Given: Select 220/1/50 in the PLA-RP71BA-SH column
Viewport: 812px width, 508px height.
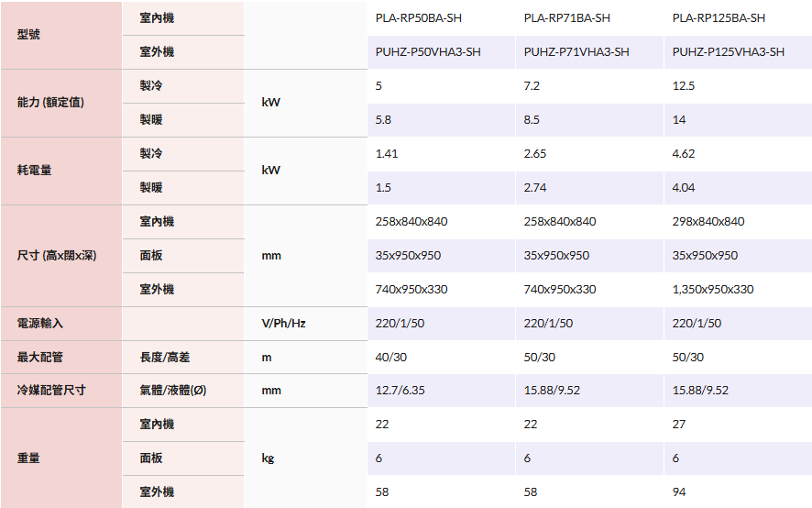Looking at the screenshot, I should point(548,324).
